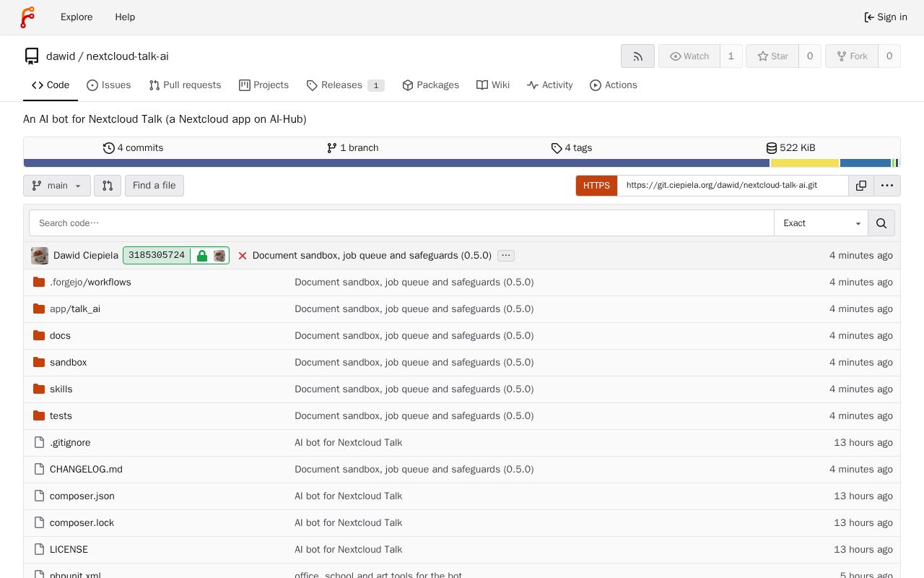924x578 pixels.
Task: Open the sandbox folder
Action: (68, 363)
